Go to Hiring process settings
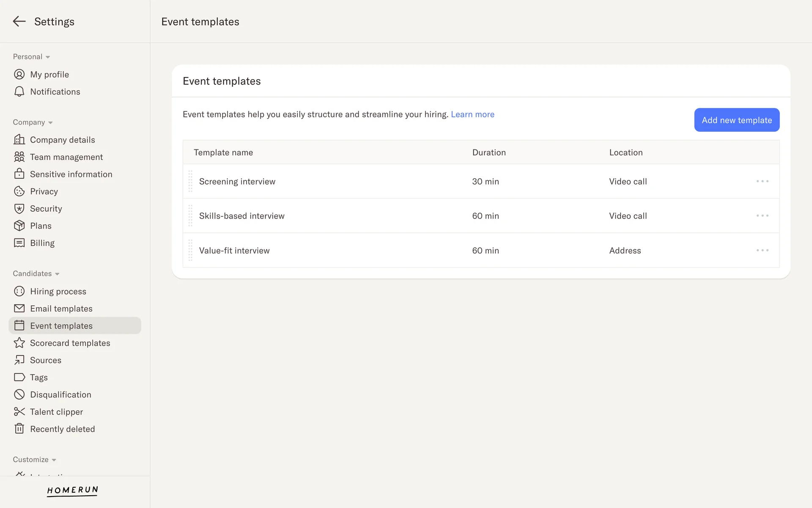The width and height of the screenshot is (812, 508). 58,291
